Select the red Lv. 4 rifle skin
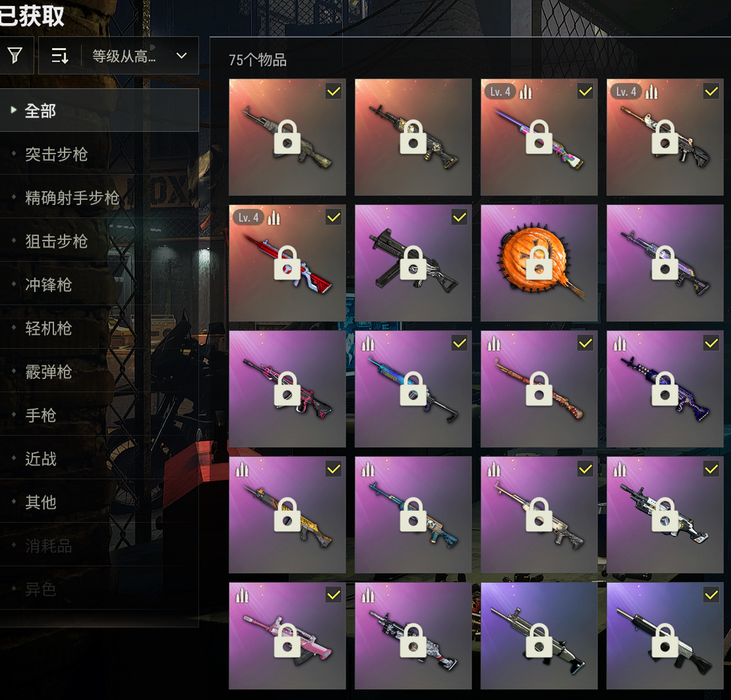 pos(287,263)
